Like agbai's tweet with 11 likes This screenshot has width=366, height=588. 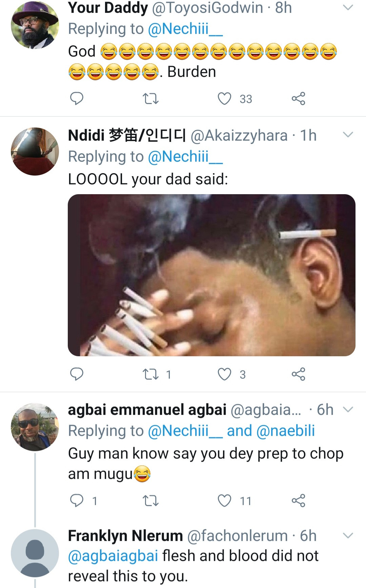coord(224,500)
